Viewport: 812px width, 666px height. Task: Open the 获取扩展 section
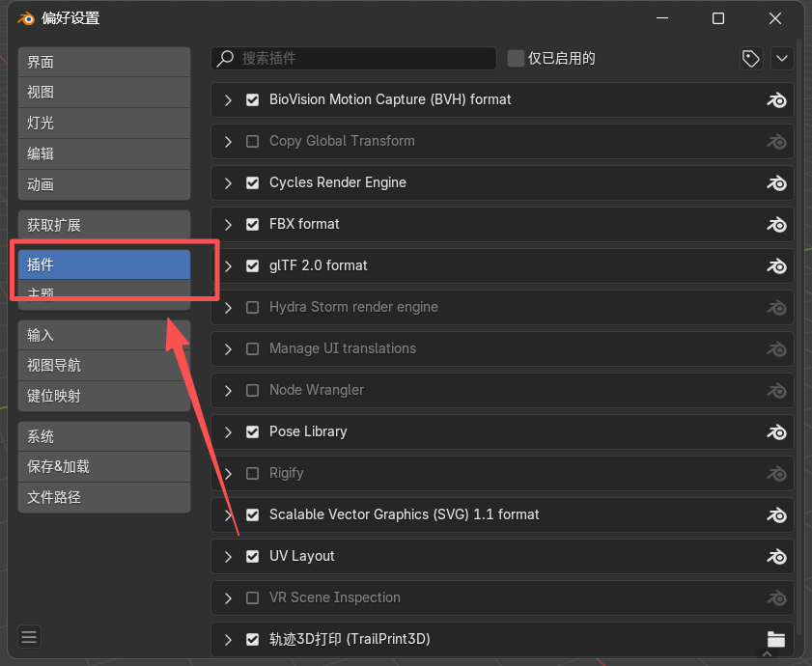pyautogui.click(x=104, y=225)
